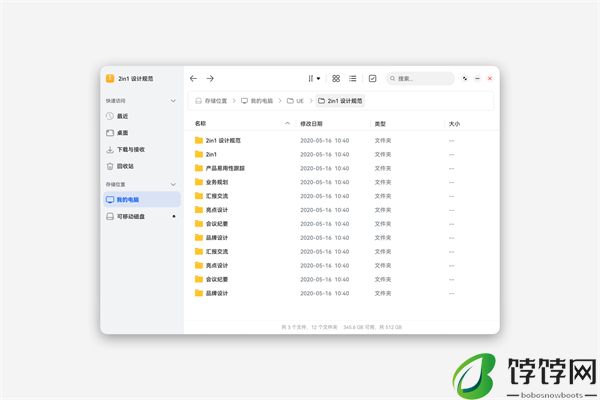The image size is (600, 400).
Task: Click the 2in1 设计规范 breadcrumb segment
Action: pos(340,101)
